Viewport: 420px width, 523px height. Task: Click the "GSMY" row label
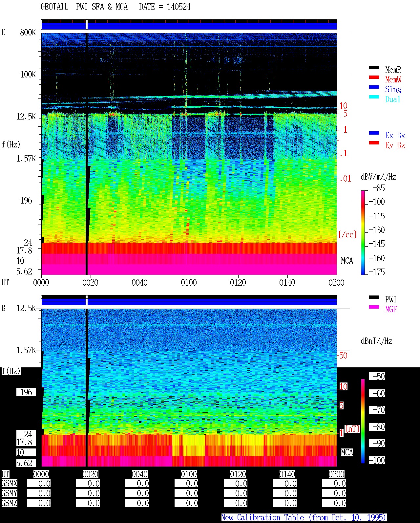(x=9, y=493)
